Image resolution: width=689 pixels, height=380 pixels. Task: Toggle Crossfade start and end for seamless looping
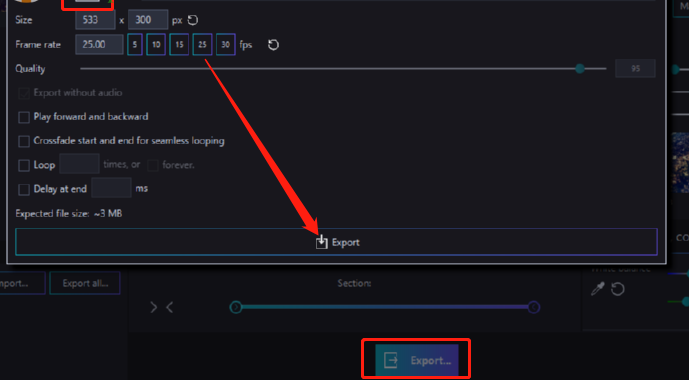point(24,141)
